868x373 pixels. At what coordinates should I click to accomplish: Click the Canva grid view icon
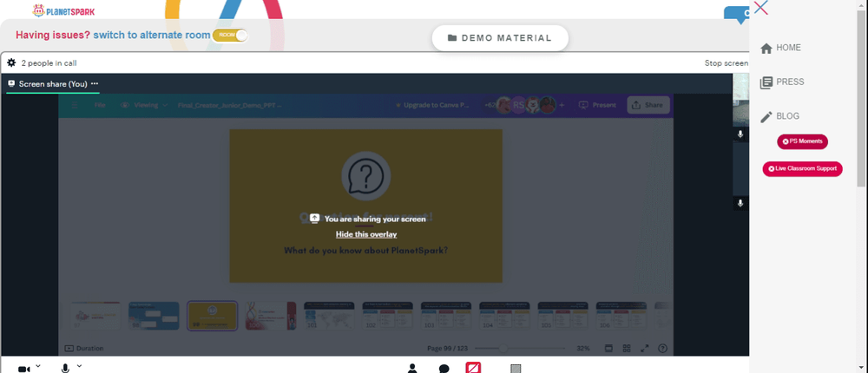(x=627, y=348)
